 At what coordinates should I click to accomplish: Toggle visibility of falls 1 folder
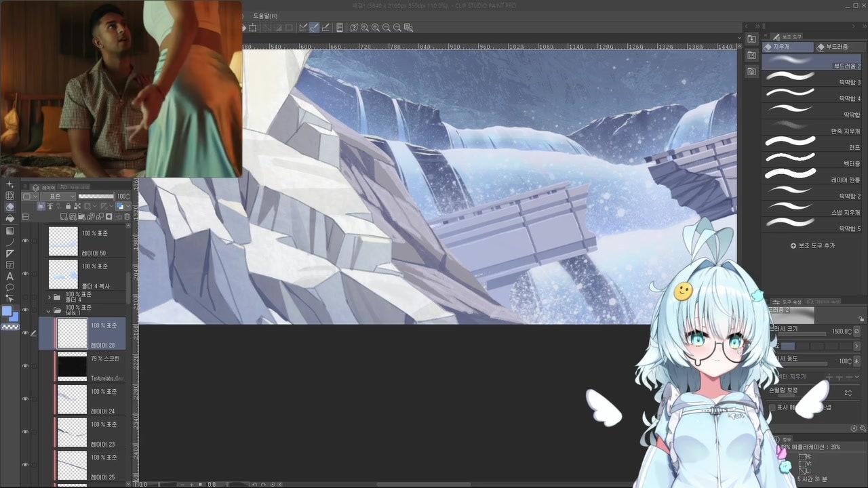(x=26, y=310)
